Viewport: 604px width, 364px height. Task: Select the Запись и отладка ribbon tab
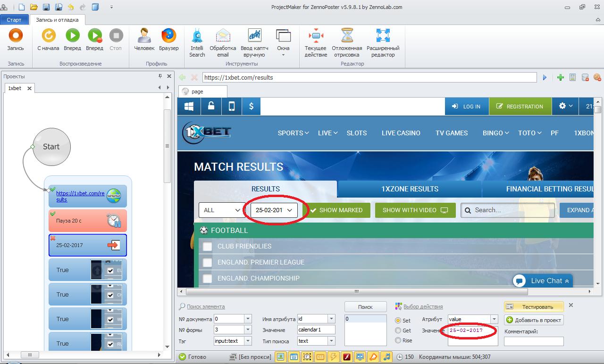coord(58,20)
